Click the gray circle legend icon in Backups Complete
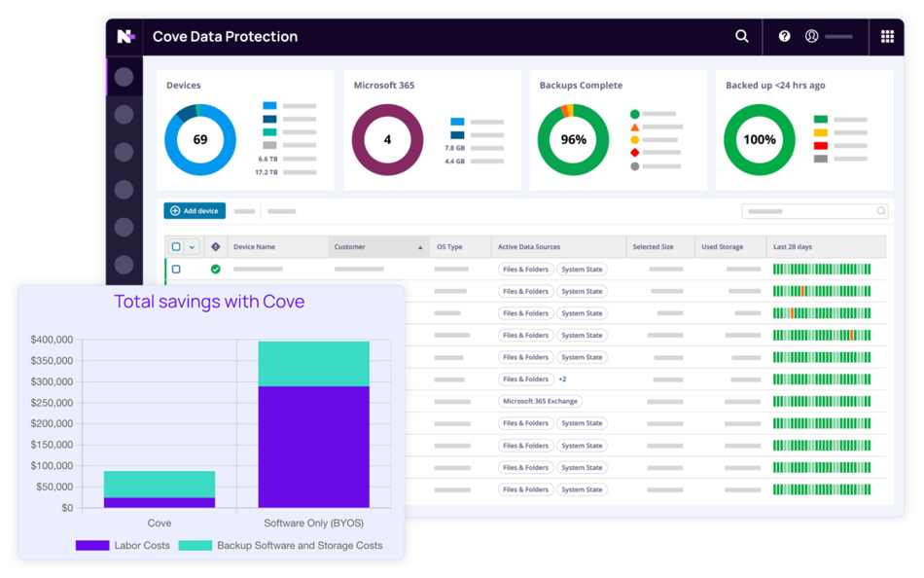The height and width of the screenshot is (578, 924). pos(635,166)
